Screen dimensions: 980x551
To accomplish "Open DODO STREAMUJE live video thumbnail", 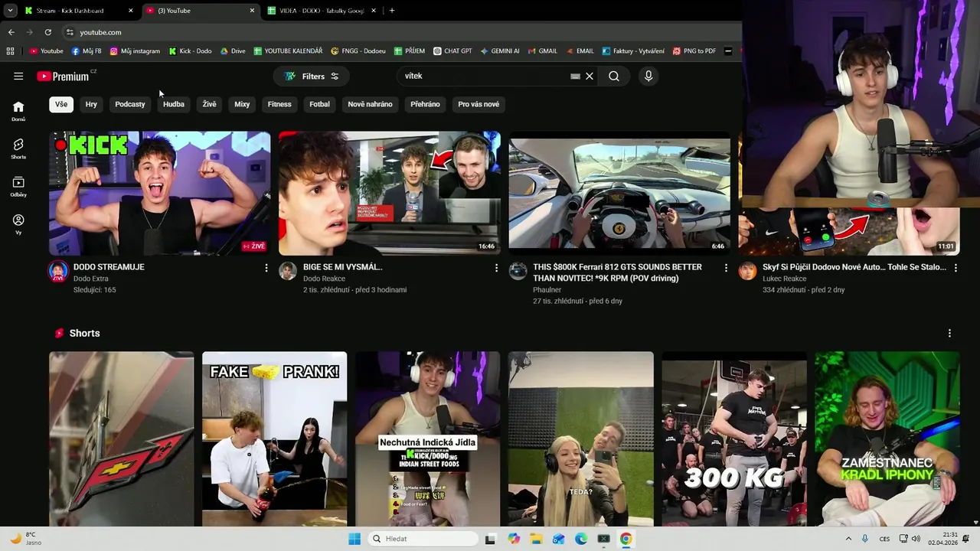I will 160,193.
